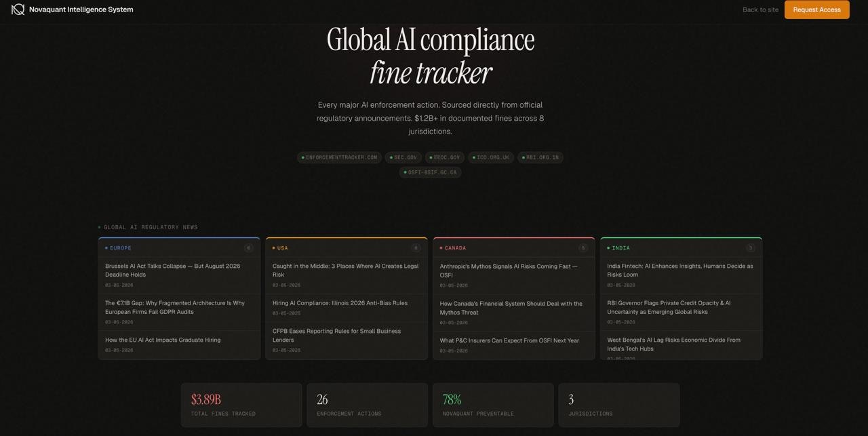Open Illinois 2026 Anti-Bias Rules article
The width and height of the screenshot is (868, 436).
(x=347, y=308)
